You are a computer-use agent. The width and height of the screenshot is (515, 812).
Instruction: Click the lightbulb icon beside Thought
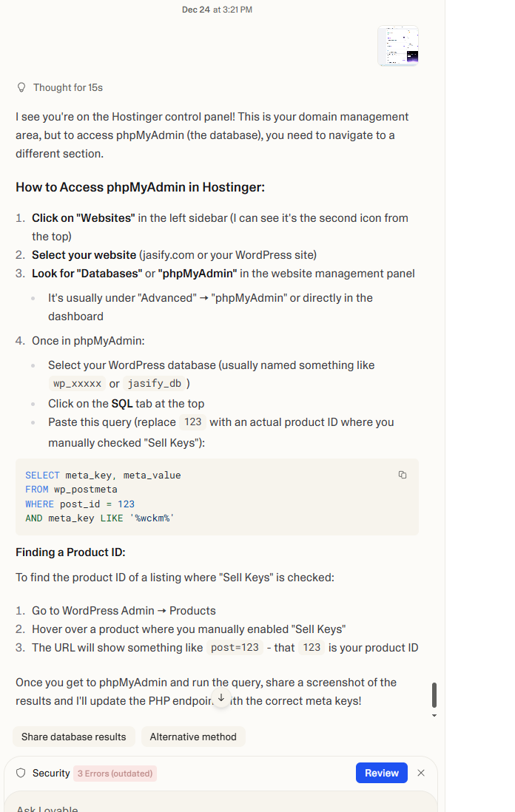21,88
